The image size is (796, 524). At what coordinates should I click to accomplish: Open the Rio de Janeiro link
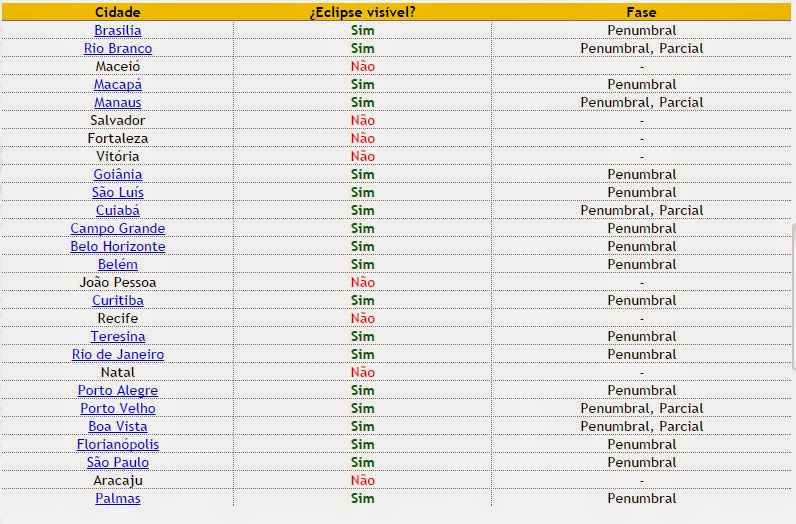(118, 354)
